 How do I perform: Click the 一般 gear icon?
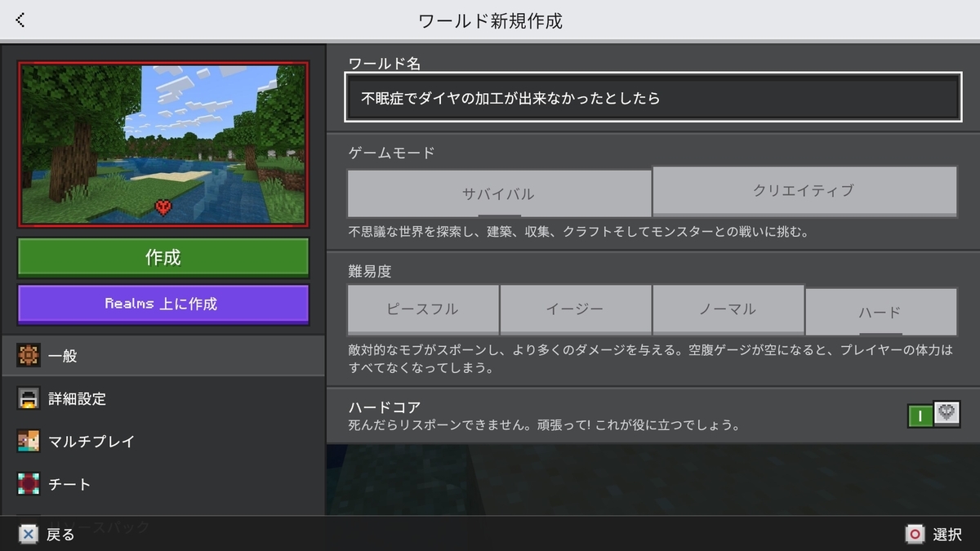[x=29, y=356]
